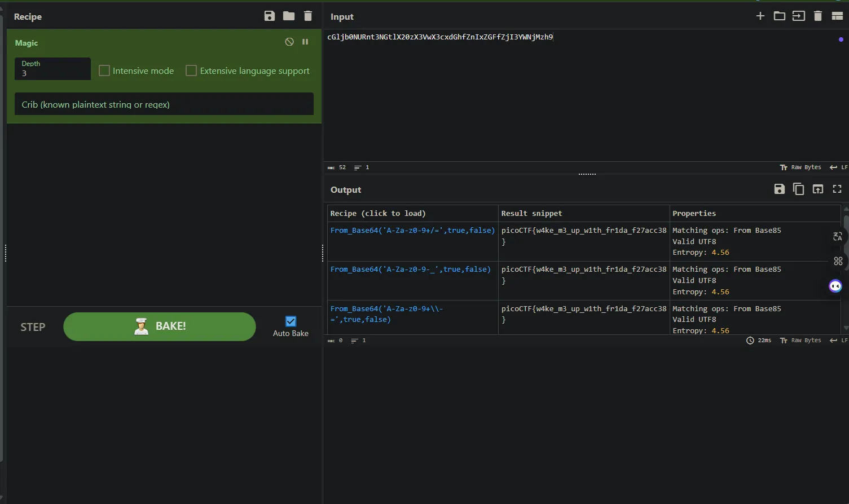
Task: Click the 22ms bake time indicator
Action: click(759, 341)
